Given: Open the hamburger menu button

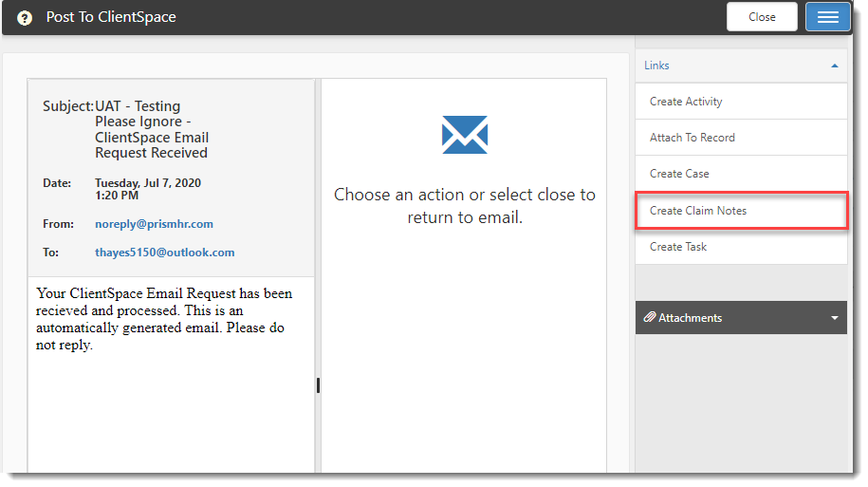Looking at the screenshot, I should click(827, 17).
